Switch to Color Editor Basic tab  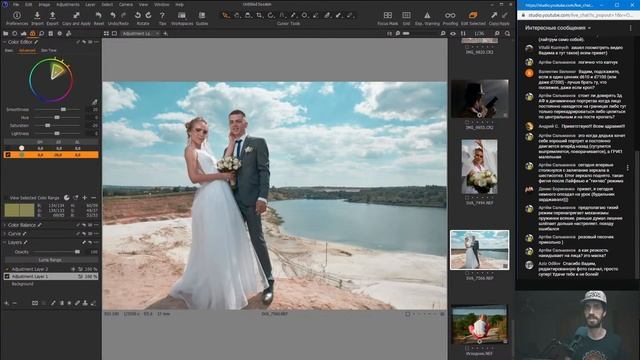(x=9, y=50)
